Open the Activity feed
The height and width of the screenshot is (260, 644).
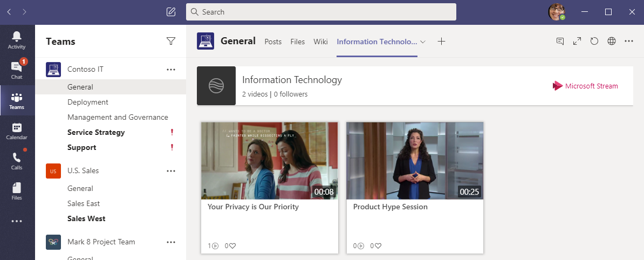[x=17, y=40]
